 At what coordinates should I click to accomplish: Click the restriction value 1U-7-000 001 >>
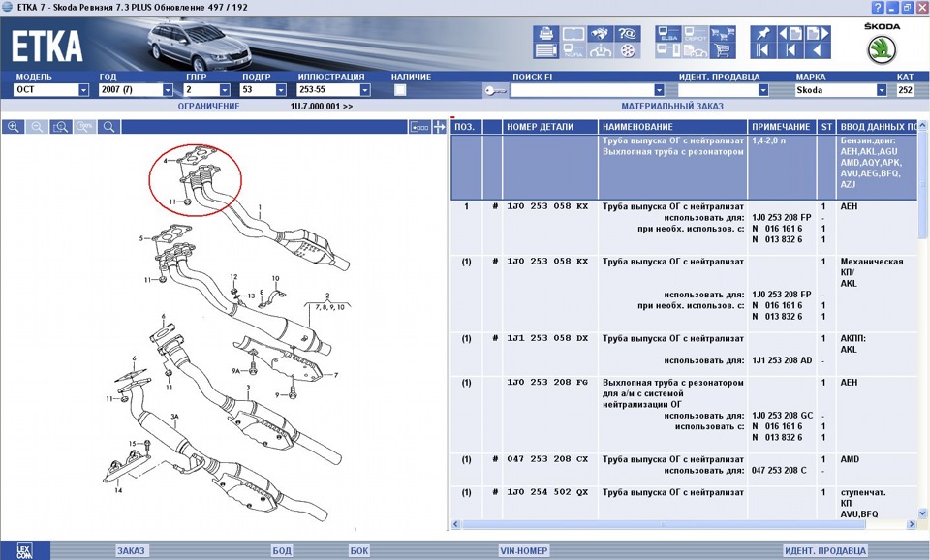coord(321,107)
